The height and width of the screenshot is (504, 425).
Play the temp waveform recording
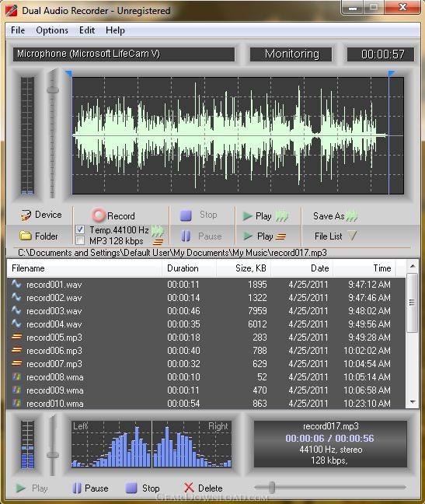click(x=265, y=216)
